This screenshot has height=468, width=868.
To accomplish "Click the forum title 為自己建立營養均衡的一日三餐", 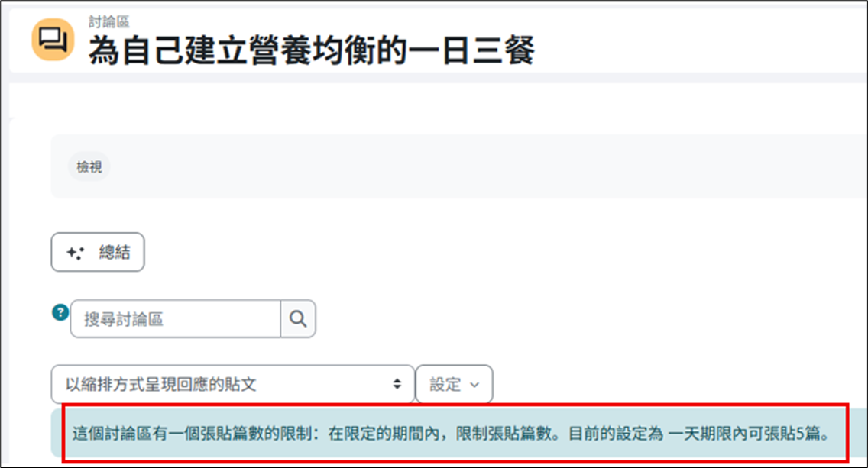I will pos(311,51).
